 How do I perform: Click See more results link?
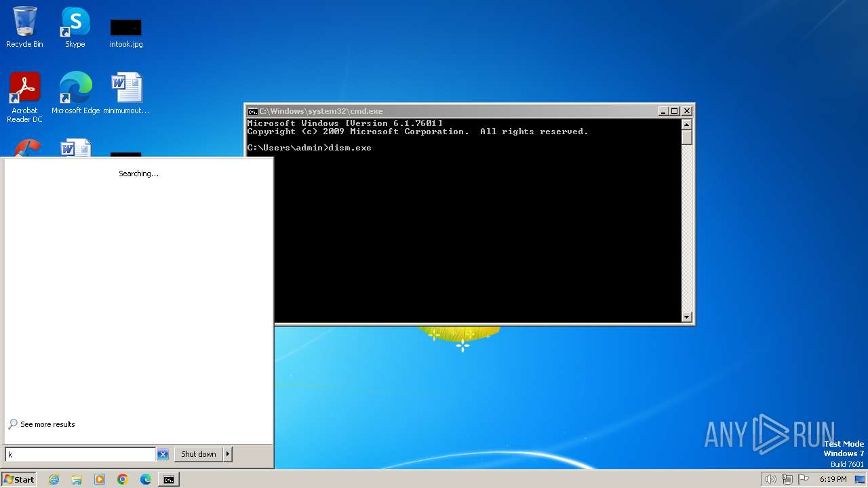[41, 424]
